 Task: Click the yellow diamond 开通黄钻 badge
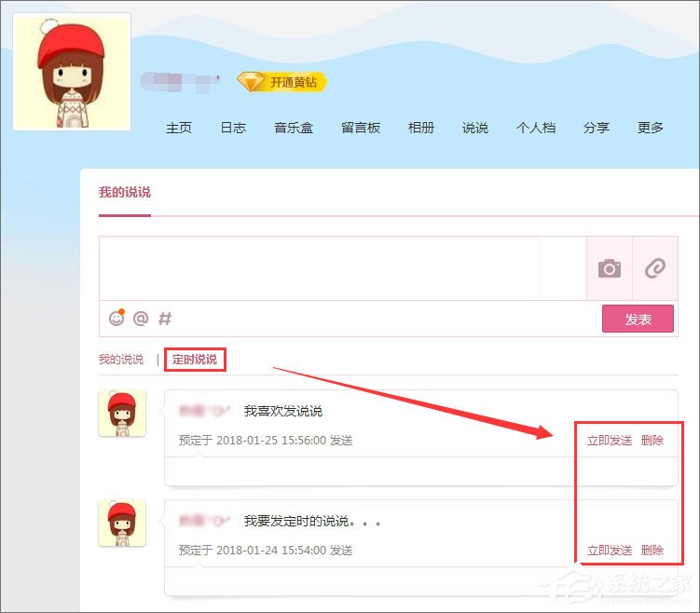click(x=281, y=82)
